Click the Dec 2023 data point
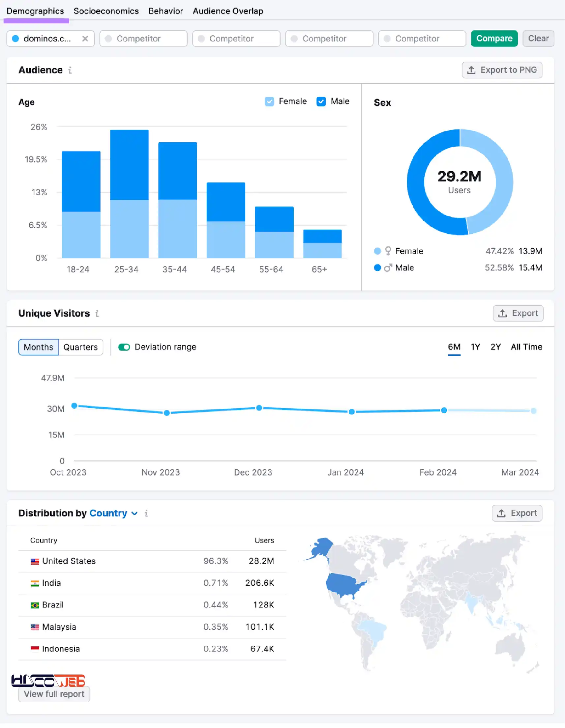 [259, 408]
